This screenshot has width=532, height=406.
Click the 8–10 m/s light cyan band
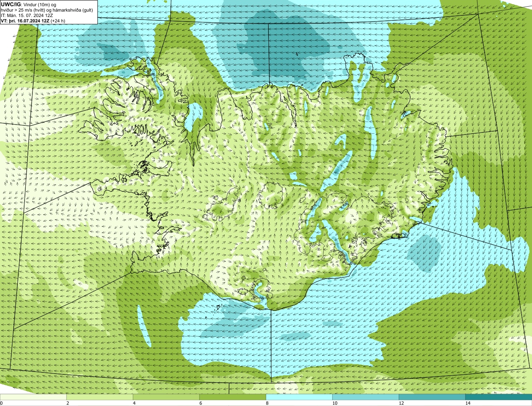click(x=299, y=397)
